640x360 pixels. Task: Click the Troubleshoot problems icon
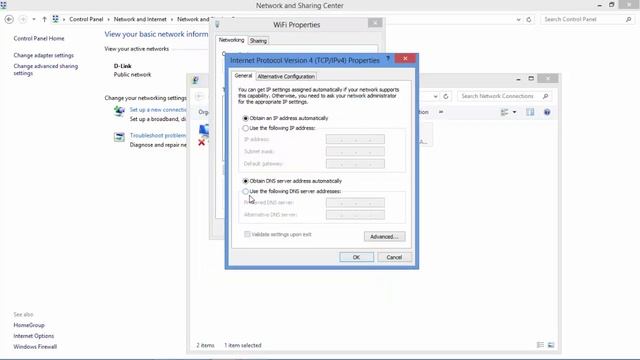[x=119, y=137]
